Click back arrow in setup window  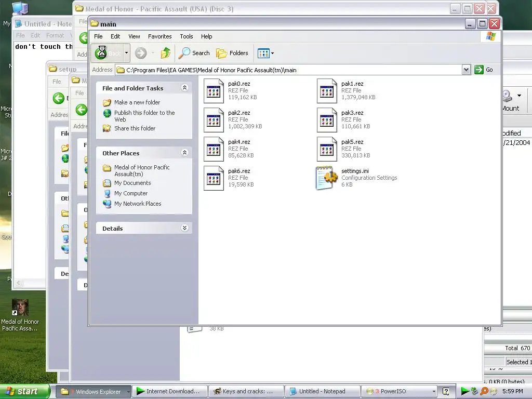[58, 98]
